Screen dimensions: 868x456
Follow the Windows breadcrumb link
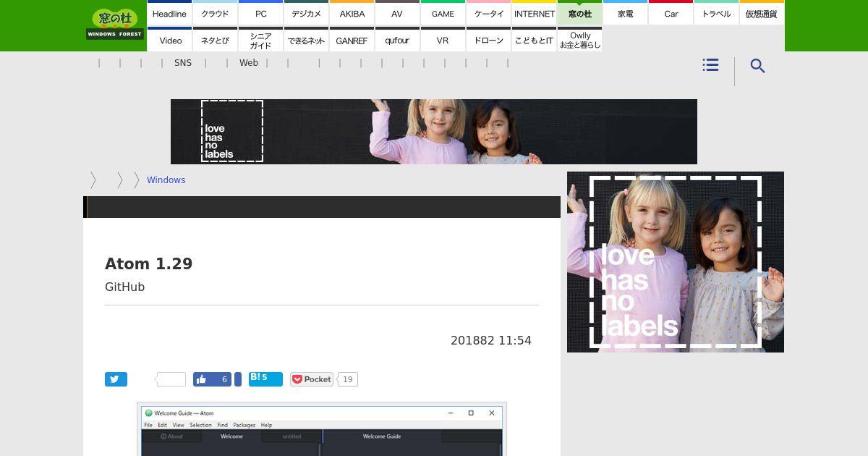tap(166, 180)
